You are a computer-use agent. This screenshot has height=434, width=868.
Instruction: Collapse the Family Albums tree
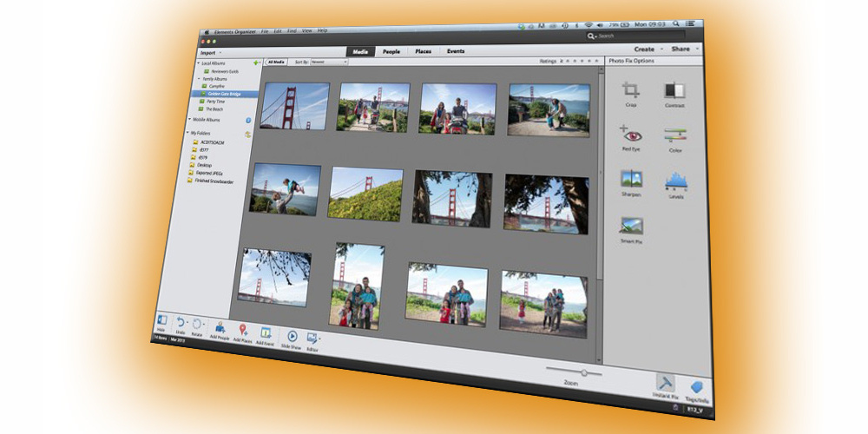click(198, 79)
